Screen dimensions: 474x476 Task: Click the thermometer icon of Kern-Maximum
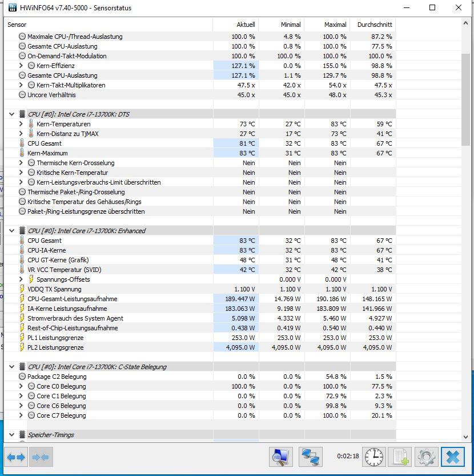pos(22,153)
